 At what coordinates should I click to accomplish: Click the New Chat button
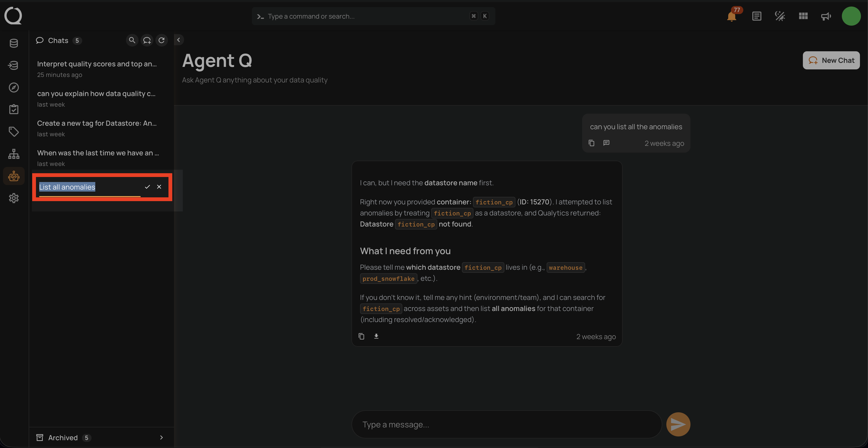point(831,60)
